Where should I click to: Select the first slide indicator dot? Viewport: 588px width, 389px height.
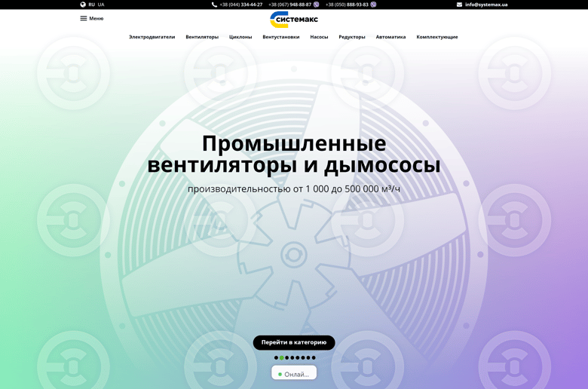tap(277, 357)
